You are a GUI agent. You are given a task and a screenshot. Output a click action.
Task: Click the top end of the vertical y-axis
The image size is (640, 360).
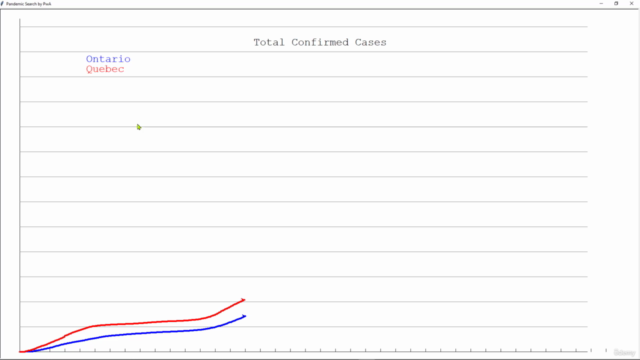20,20
